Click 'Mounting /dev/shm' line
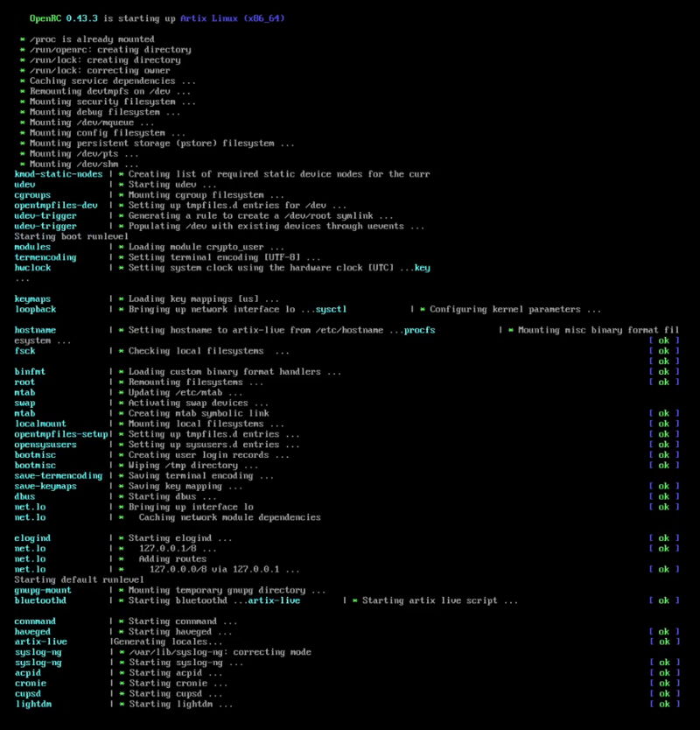This screenshot has height=730, width=700. pyautogui.click(x=84, y=165)
